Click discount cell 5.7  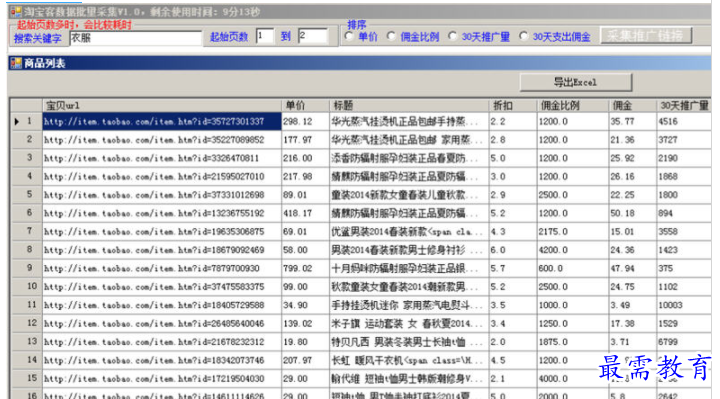512,269
